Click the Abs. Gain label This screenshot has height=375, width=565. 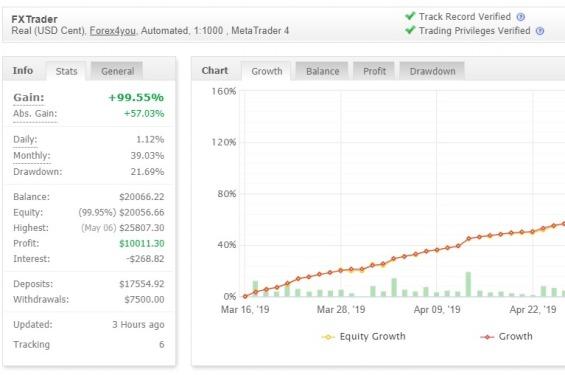(x=35, y=114)
